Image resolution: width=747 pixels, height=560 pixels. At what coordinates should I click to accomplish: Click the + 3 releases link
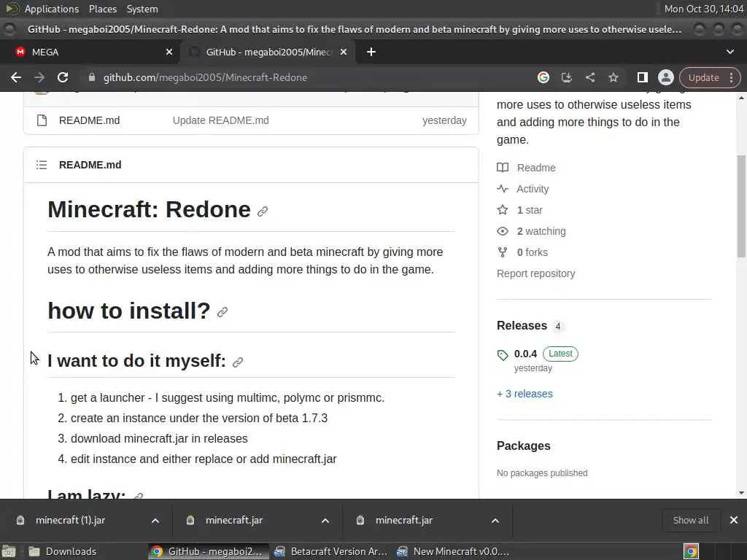525,394
